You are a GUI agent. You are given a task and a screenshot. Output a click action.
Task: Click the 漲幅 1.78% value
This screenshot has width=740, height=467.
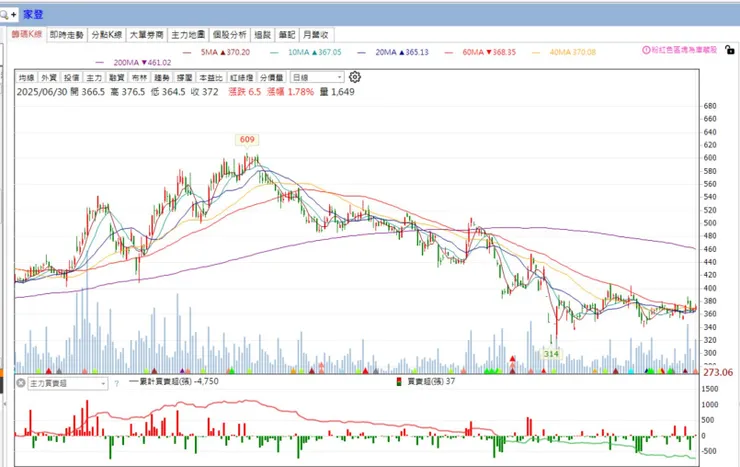coord(290,92)
